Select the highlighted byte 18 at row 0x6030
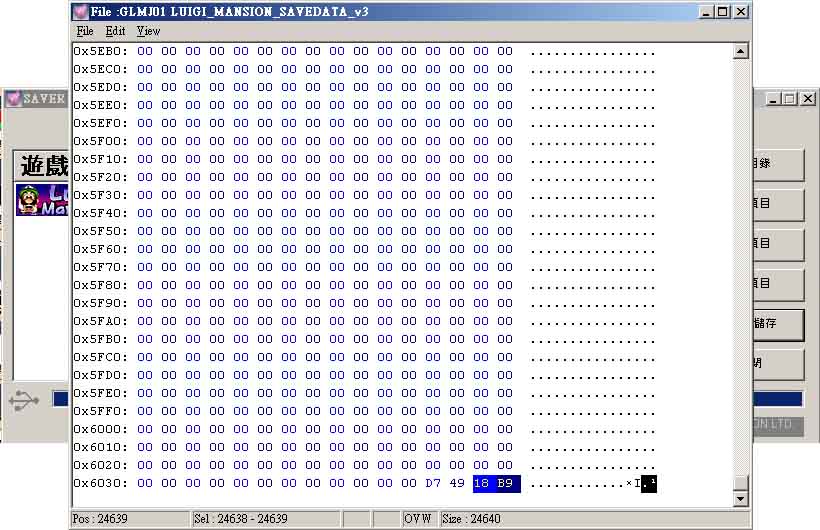The height and width of the screenshot is (530, 820). [x=481, y=483]
